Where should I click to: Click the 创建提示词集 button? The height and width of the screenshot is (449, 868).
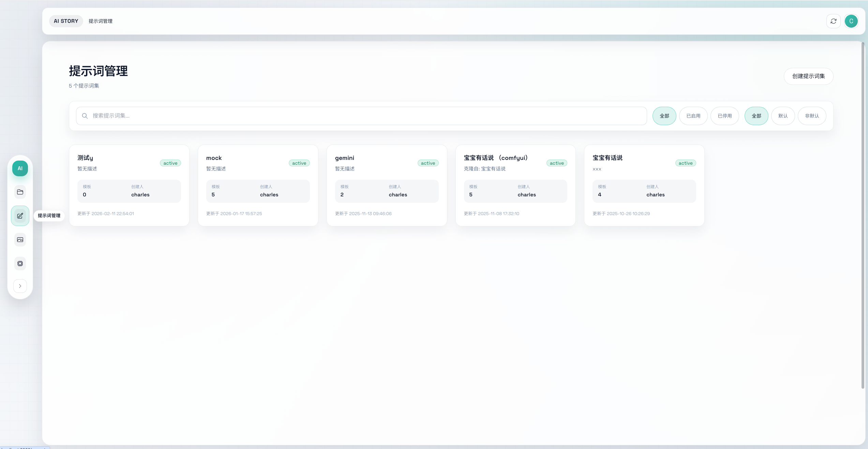809,76
